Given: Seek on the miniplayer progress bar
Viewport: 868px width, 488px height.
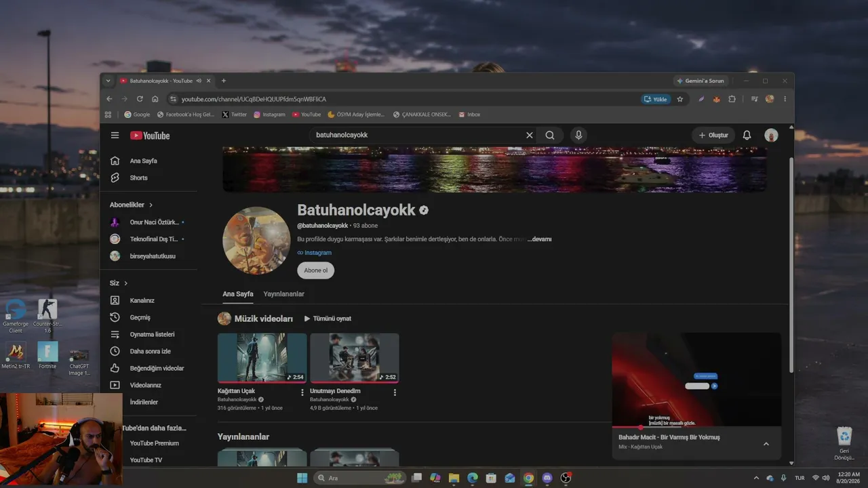Looking at the screenshot, I should (x=696, y=427).
